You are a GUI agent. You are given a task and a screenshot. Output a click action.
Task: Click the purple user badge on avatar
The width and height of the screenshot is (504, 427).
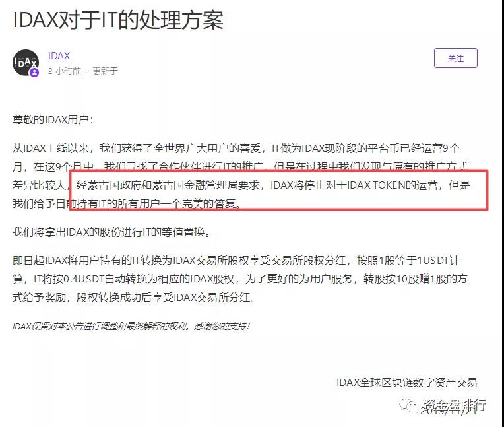(x=34, y=73)
